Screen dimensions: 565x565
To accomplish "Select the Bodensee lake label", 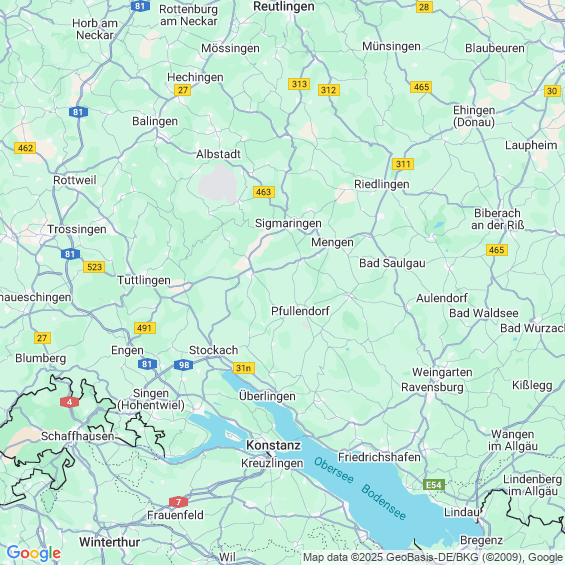I will click(384, 502).
